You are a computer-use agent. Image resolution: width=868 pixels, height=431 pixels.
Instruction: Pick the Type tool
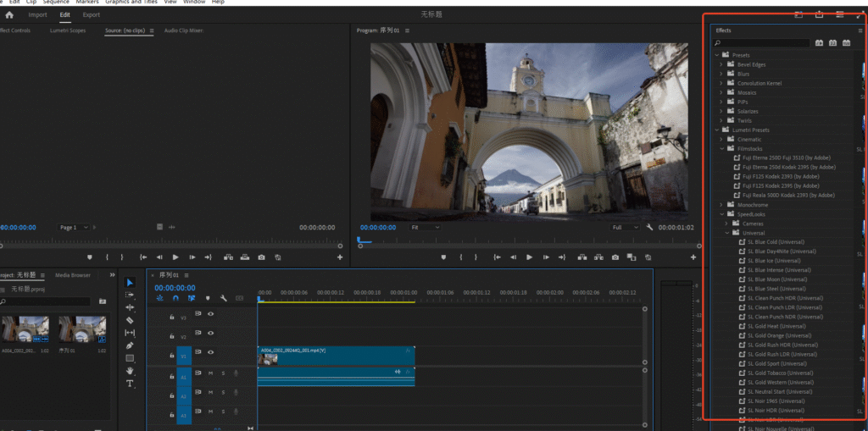click(130, 384)
